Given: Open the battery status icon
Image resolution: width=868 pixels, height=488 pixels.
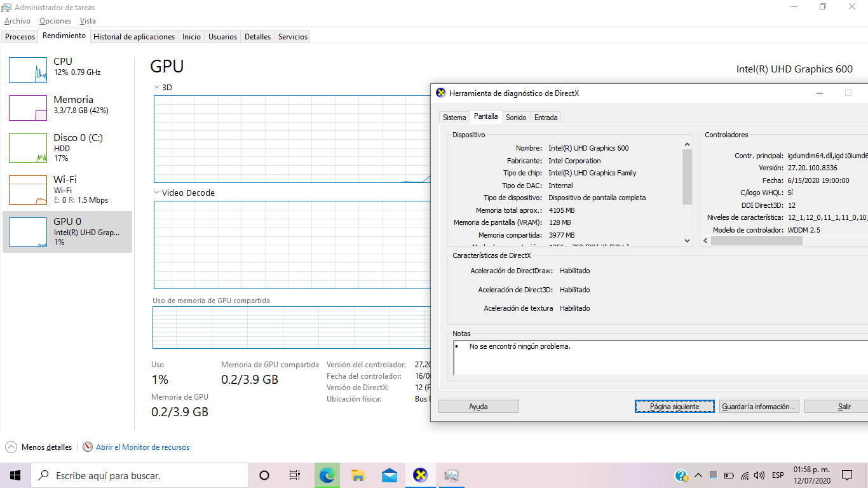Looking at the screenshot, I should 728,475.
